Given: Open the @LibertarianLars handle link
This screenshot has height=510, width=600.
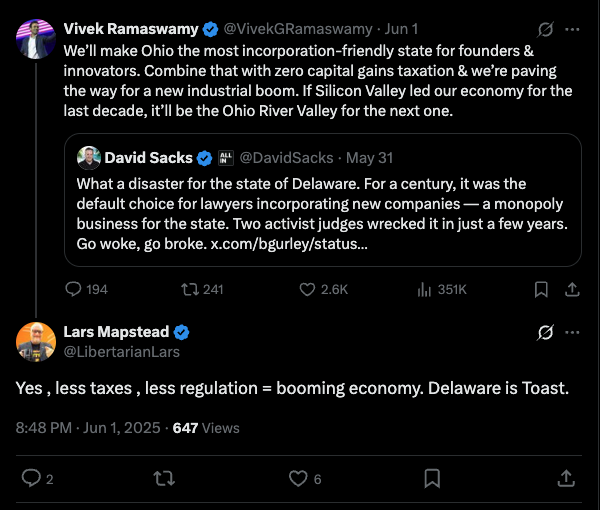Looking at the screenshot, I should [121, 352].
